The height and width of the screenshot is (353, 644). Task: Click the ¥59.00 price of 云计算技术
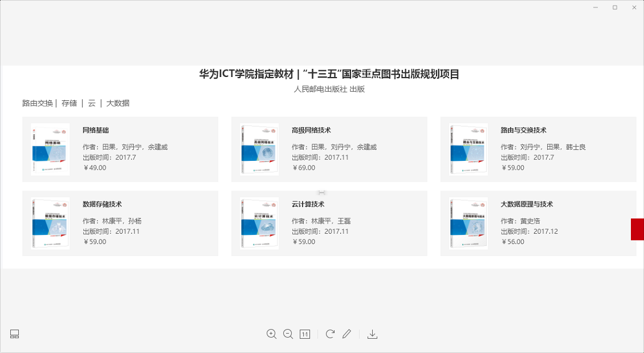[x=304, y=242]
